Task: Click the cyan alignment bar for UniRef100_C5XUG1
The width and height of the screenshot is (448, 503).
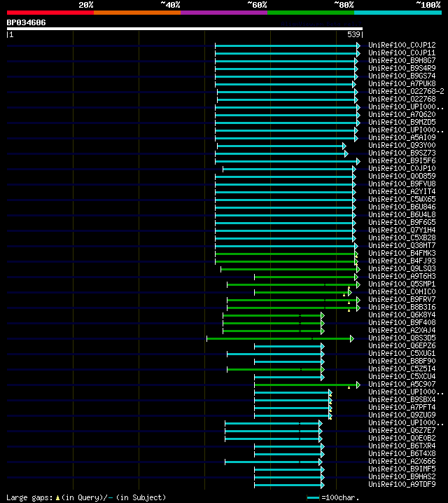Action: point(276,354)
